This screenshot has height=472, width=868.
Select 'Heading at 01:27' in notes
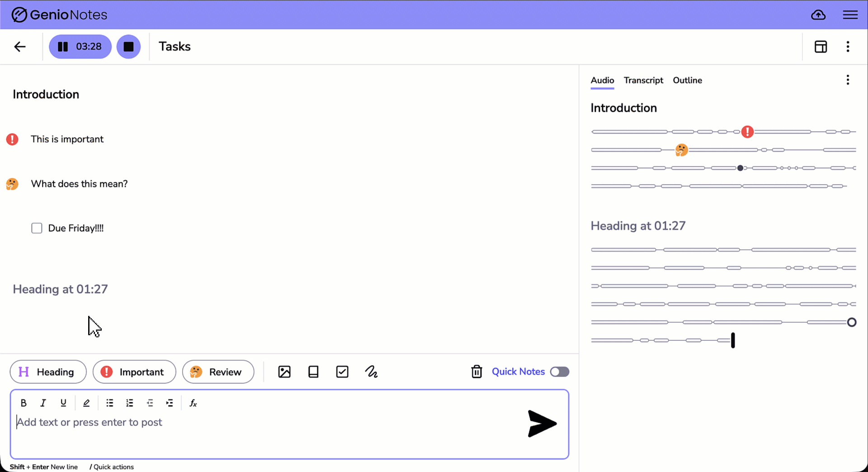60,289
